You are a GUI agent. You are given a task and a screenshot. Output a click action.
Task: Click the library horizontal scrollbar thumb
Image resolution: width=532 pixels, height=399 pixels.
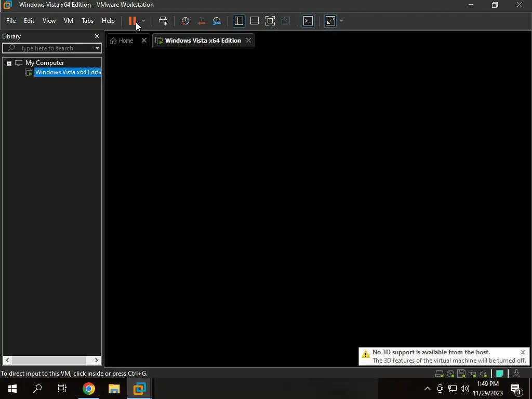pos(49,361)
